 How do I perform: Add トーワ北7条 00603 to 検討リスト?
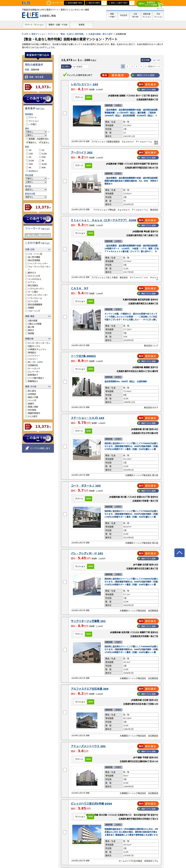point(148,361)
